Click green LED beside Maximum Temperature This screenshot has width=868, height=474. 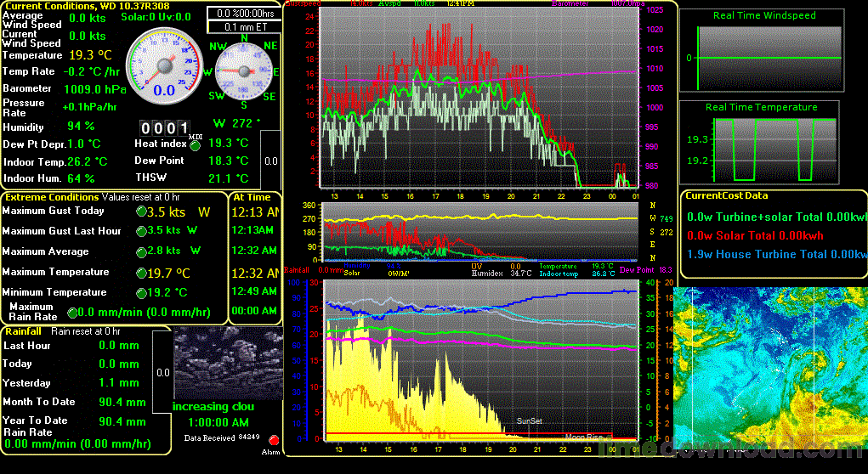140,274
